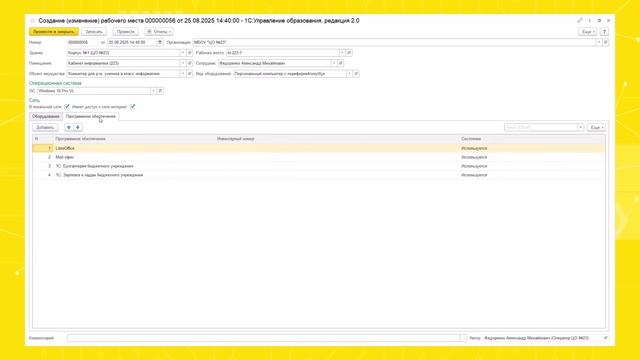Expand the Организация dropdown list
The image size is (640, 360).
(x=598, y=42)
